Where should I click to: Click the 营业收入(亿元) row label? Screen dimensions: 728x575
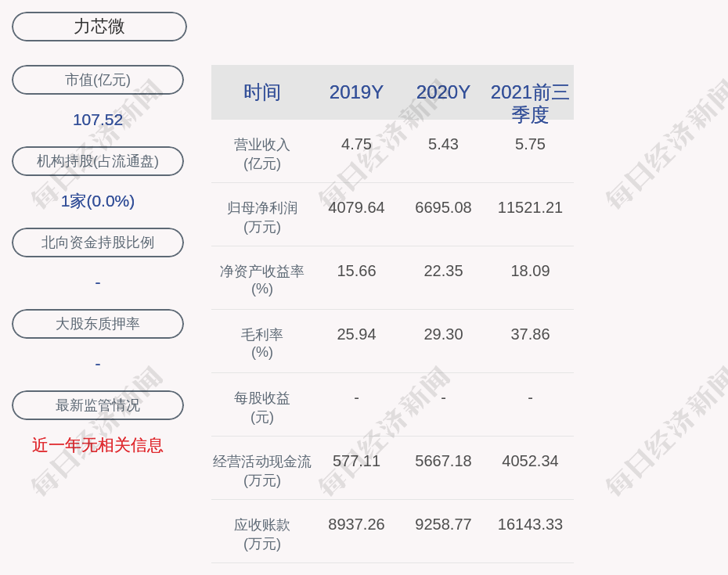tap(261, 153)
